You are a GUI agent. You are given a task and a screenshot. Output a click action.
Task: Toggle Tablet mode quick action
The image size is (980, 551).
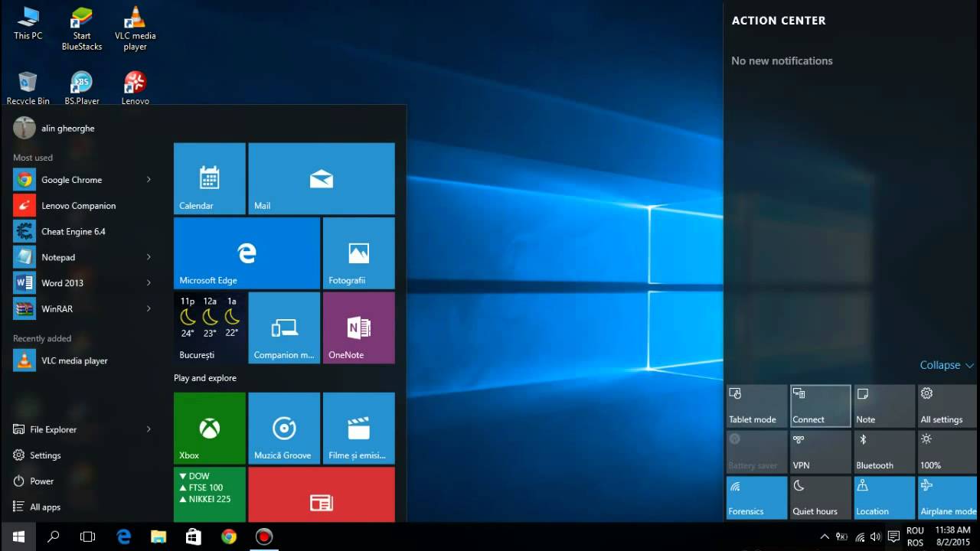[756, 406]
